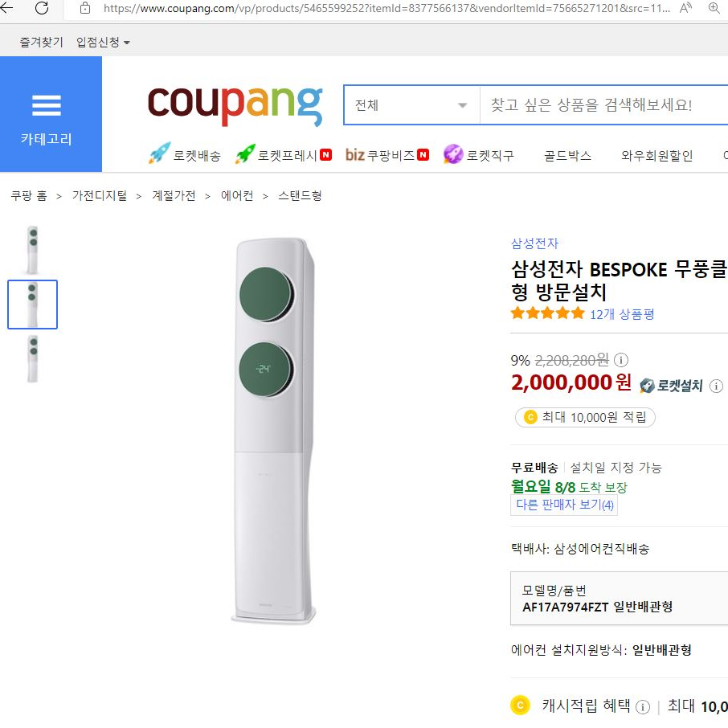728x728 pixels.
Task: Click the 로켓직구 icon
Action: pyautogui.click(x=452, y=154)
